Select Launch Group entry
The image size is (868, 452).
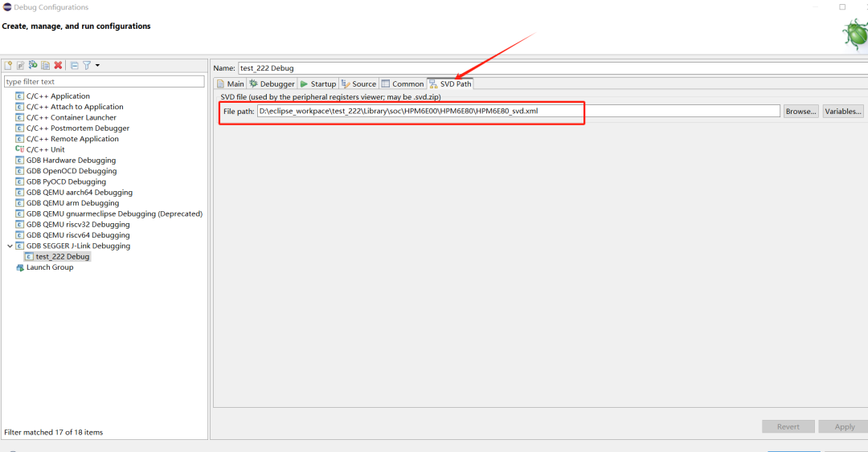coord(50,267)
